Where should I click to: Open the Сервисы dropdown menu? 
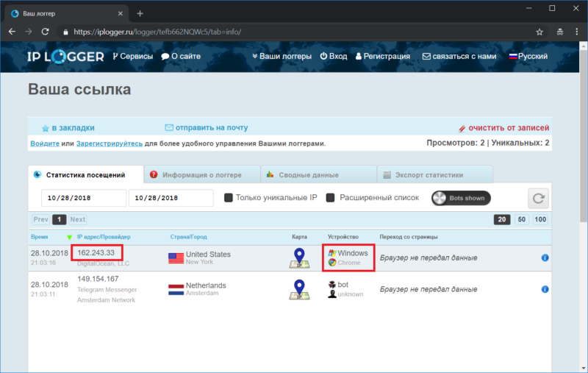[x=133, y=57]
